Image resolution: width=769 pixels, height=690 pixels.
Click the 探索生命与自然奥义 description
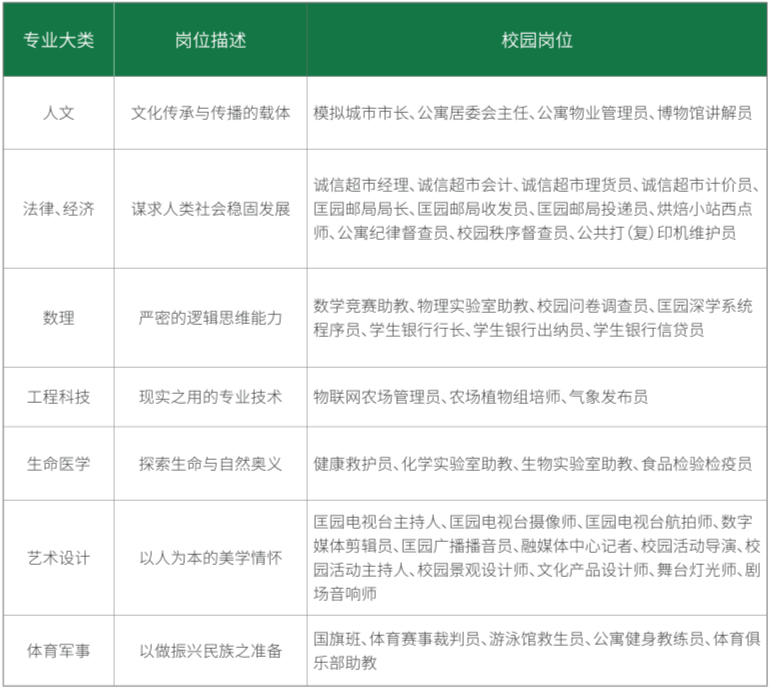(210, 463)
